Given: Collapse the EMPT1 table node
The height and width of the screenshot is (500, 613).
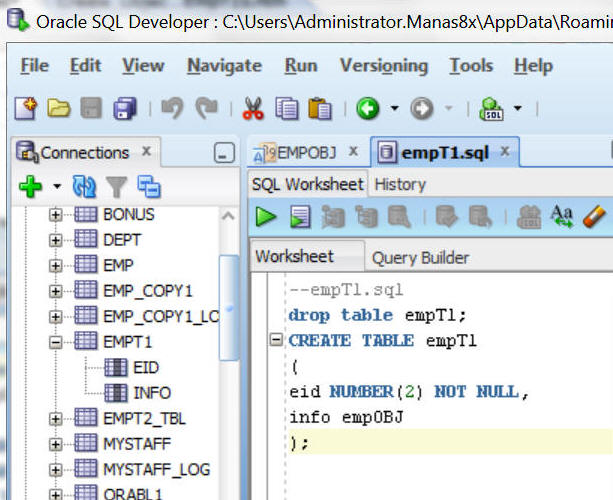Looking at the screenshot, I should coord(56,343).
